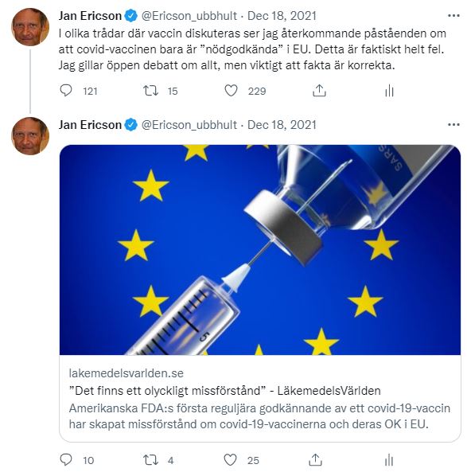Like the second tweet with 25 likes
This screenshot has height=476, width=467.
tap(230, 460)
